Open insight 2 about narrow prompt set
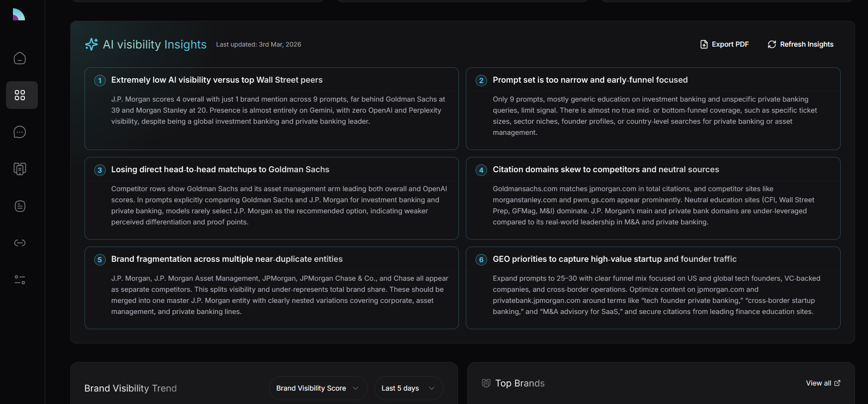This screenshot has height=404, width=868. coord(653,109)
